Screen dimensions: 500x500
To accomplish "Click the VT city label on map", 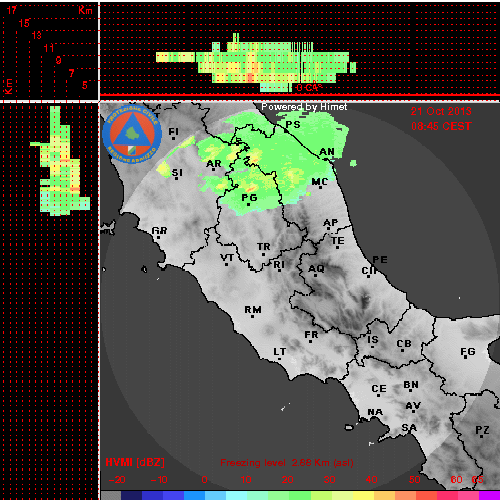I will pyautogui.click(x=227, y=258).
